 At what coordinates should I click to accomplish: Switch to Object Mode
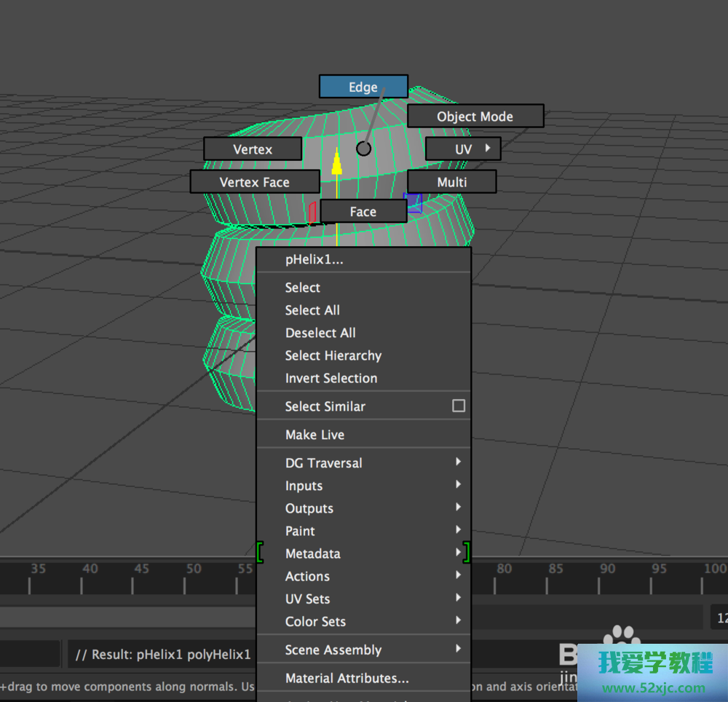475,117
